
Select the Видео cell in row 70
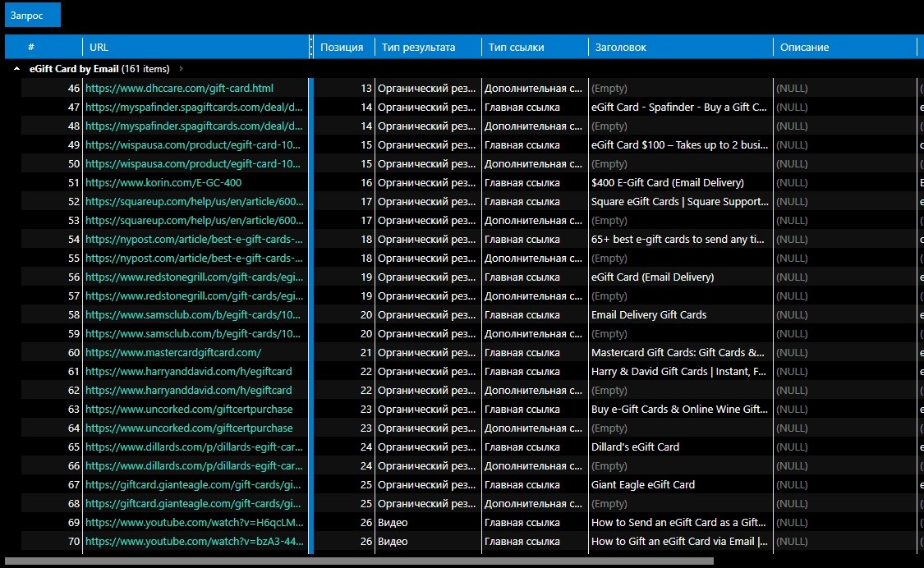coord(428,541)
